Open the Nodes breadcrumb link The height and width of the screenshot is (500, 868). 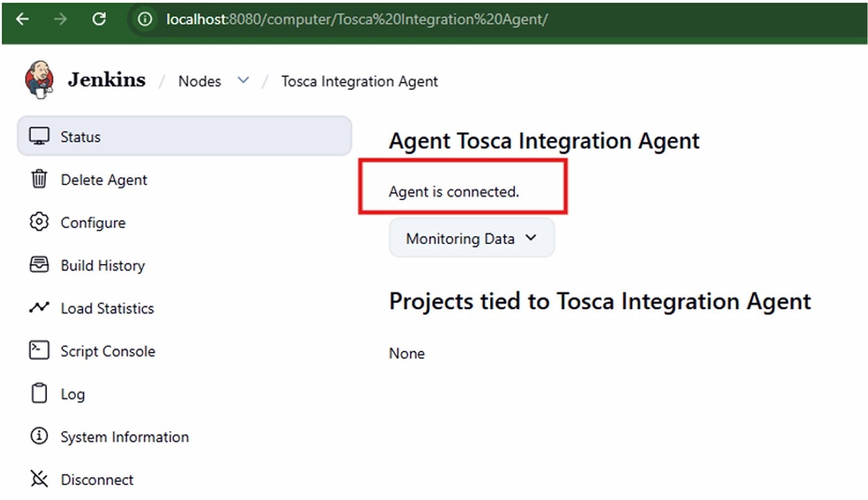200,82
